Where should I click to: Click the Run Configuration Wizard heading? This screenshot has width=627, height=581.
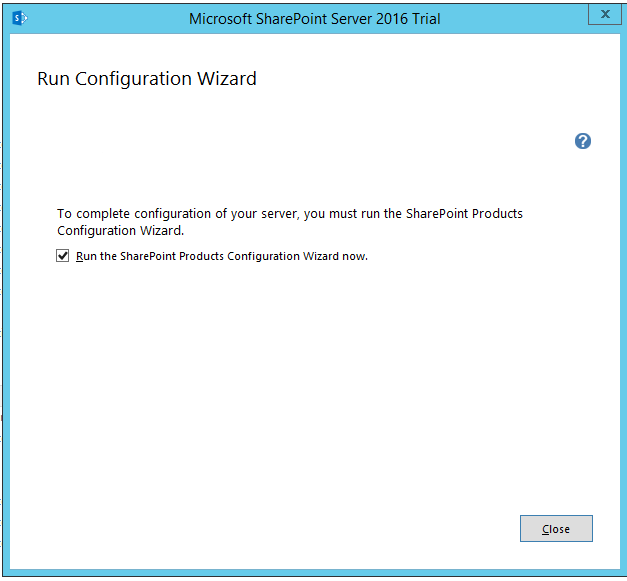pyautogui.click(x=147, y=78)
